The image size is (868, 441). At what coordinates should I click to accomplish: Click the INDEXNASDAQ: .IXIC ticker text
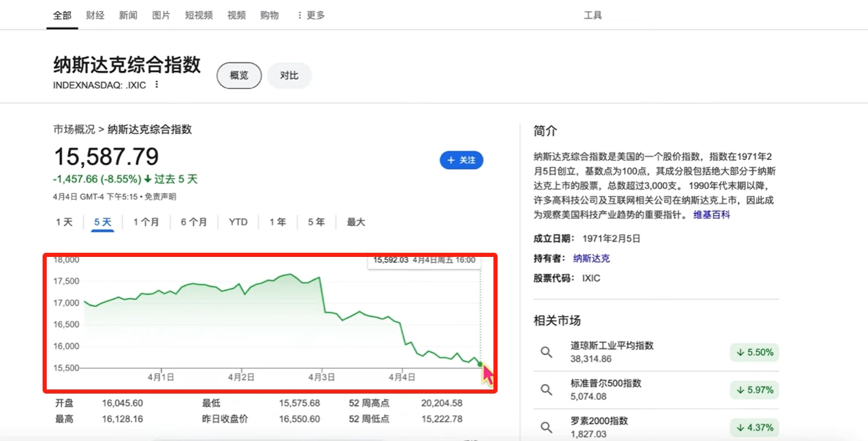point(100,85)
